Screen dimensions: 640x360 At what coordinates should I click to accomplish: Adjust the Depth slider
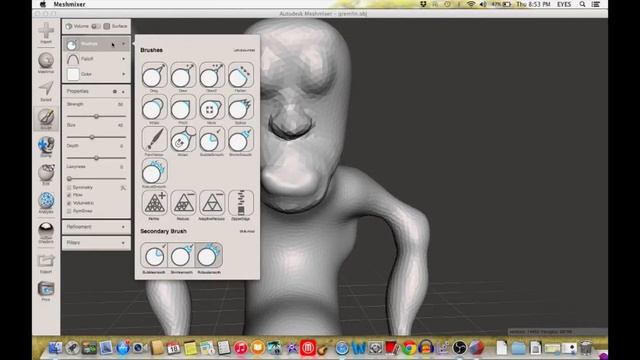coord(96,158)
